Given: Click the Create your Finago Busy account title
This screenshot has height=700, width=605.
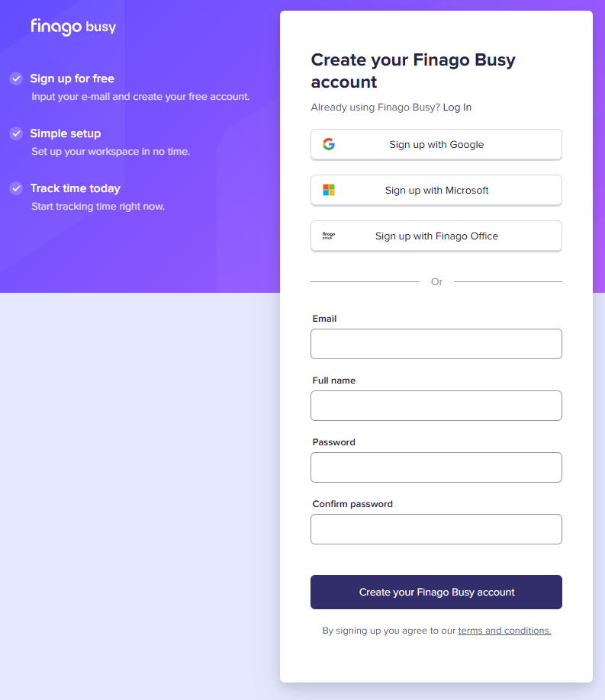Looking at the screenshot, I should tap(413, 71).
